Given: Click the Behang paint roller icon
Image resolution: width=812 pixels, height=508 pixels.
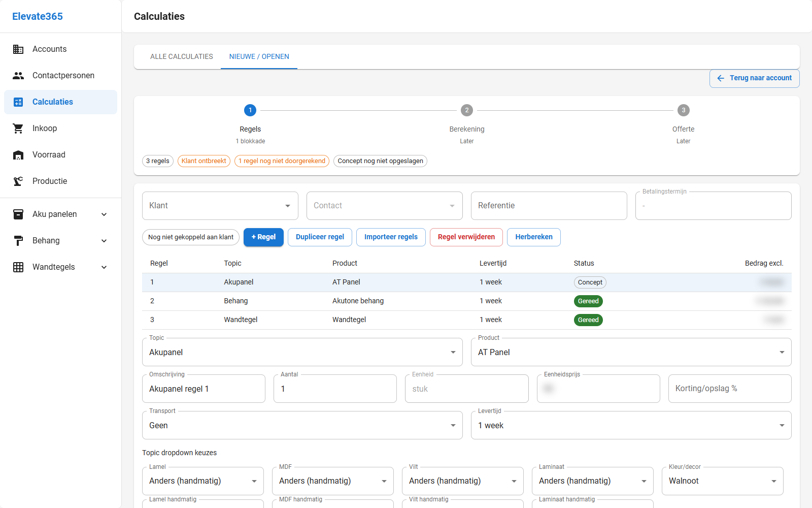Looking at the screenshot, I should tap(18, 241).
